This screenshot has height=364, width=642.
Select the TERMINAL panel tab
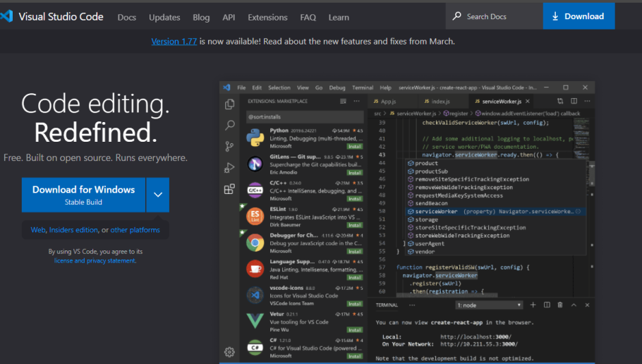pos(387,305)
